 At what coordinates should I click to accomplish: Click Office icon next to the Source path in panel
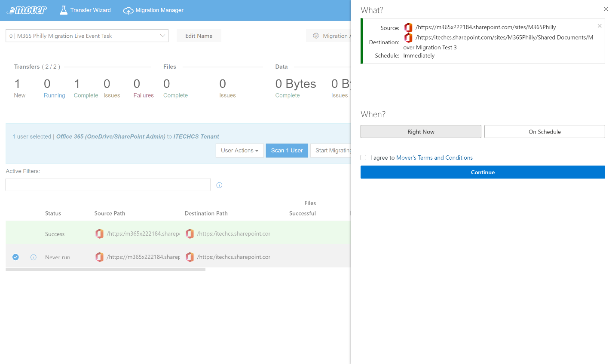pos(408,27)
